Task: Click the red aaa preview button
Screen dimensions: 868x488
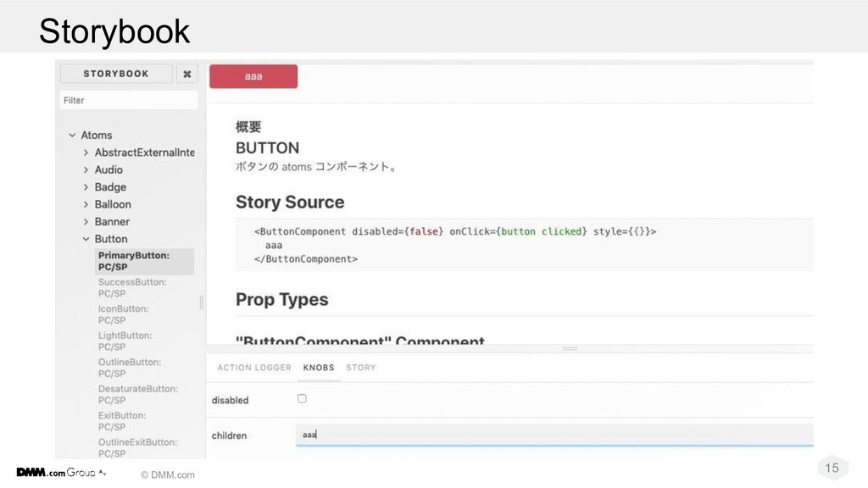Action: pos(253,76)
